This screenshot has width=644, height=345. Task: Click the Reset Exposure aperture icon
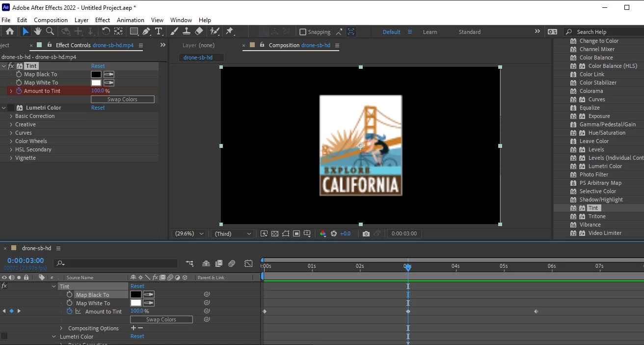(334, 233)
